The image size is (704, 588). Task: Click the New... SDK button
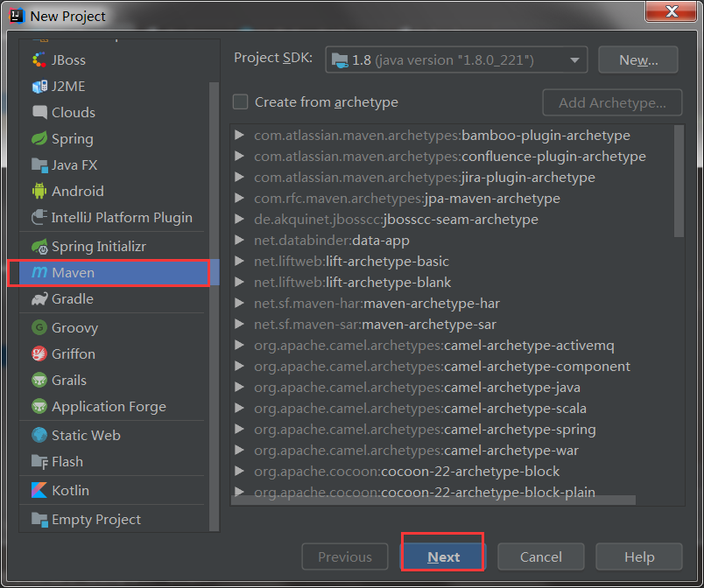[638, 59]
